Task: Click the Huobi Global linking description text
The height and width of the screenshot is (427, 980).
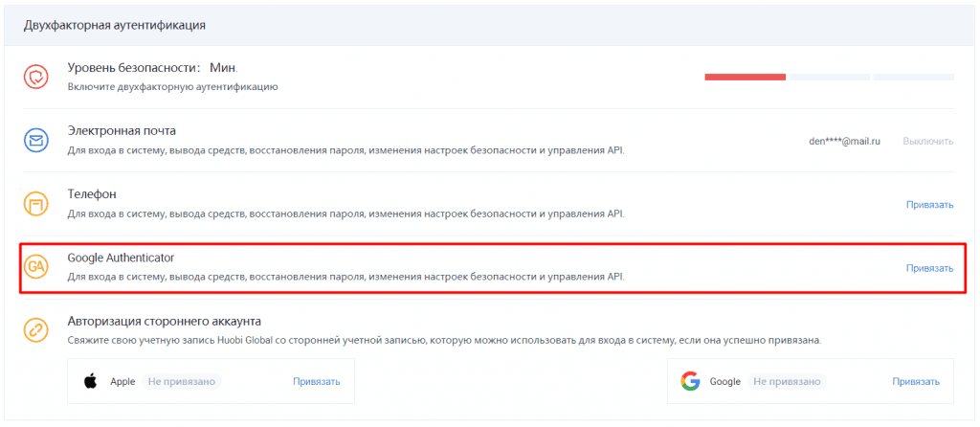Action: click(444, 342)
